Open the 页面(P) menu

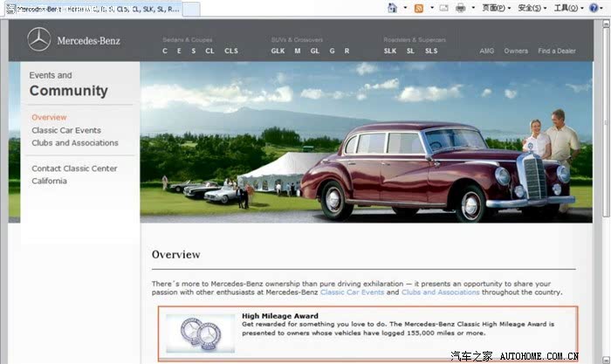click(x=496, y=8)
